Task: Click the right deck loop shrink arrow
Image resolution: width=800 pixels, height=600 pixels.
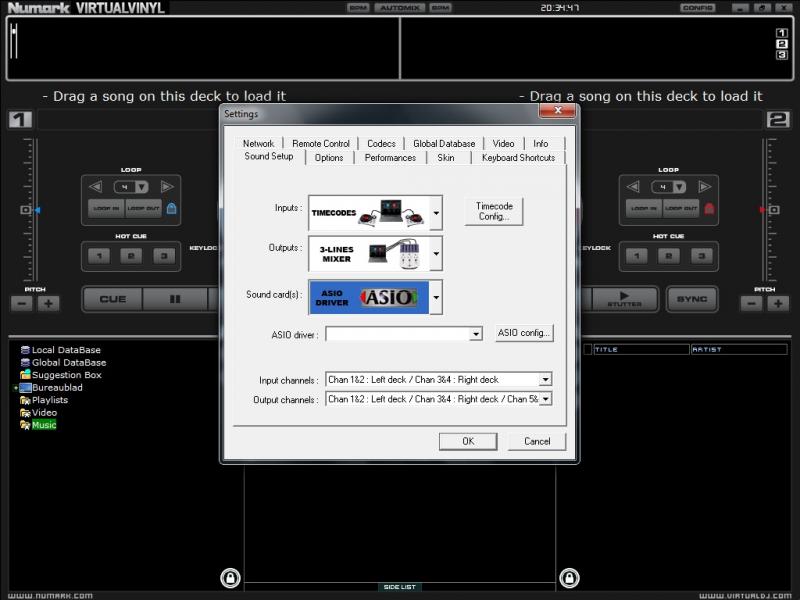Action: 633,187
